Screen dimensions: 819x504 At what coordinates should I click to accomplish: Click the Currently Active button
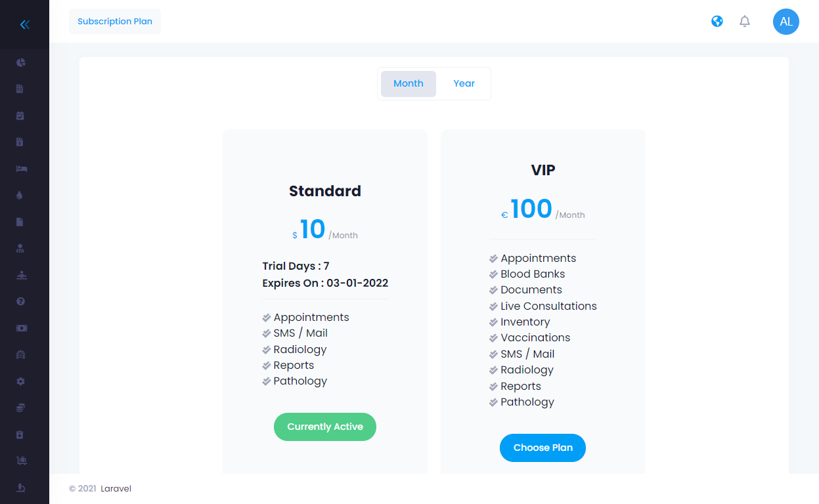pyautogui.click(x=325, y=427)
